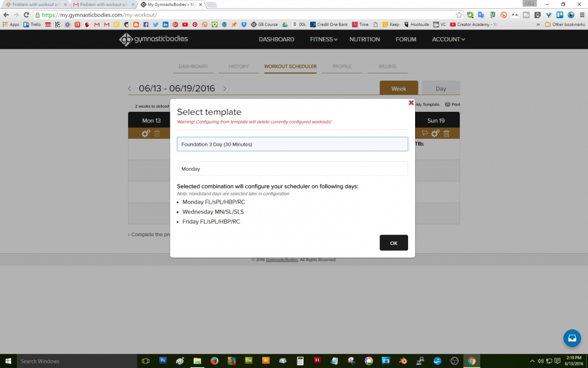Screen dimensions: 588x368
Task: Open the Twitter bookmark icon
Action: pyautogui.click(x=156, y=24)
